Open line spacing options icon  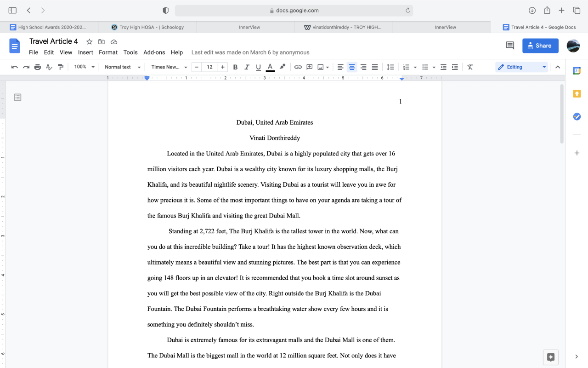[390, 67]
